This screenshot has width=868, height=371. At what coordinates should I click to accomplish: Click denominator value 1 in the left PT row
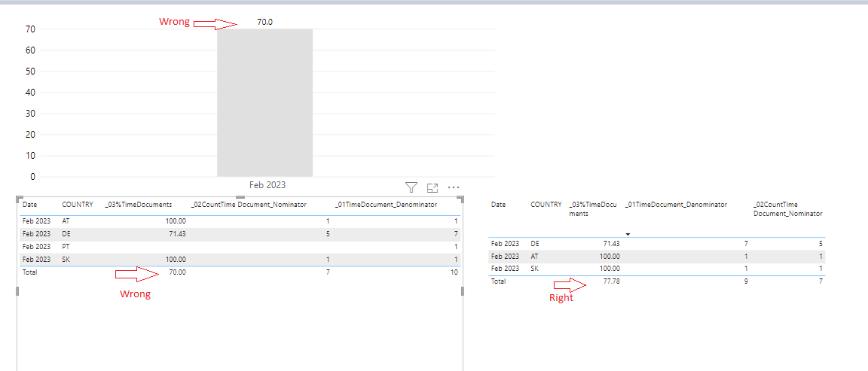456,247
